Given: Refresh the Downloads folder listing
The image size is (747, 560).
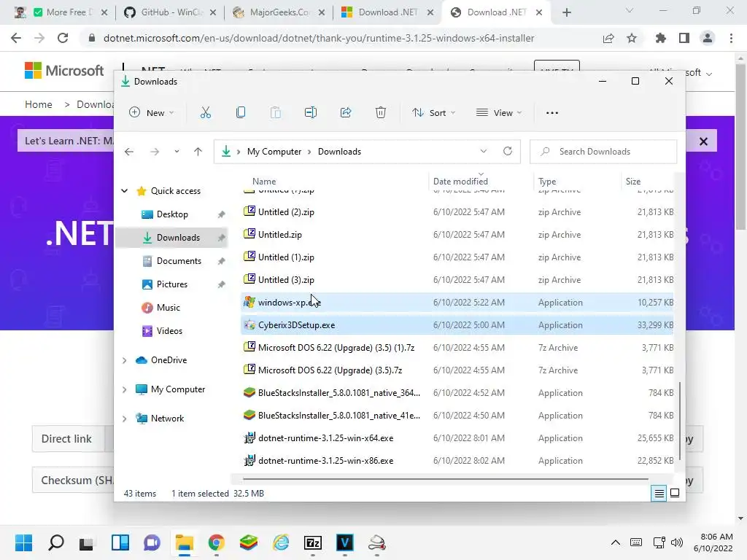Looking at the screenshot, I should 508,152.
